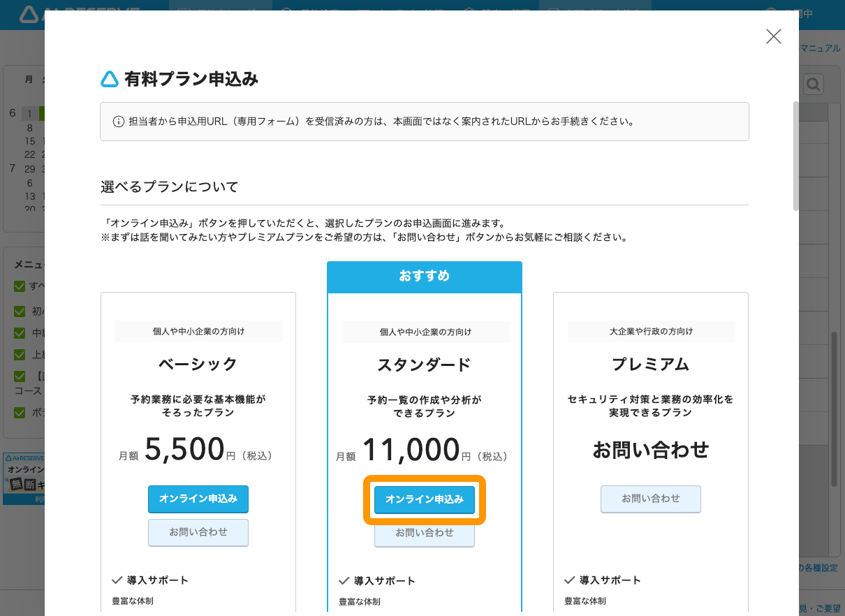Click the 11,000 monthly price text
845x616 pixels.
pyautogui.click(x=411, y=450)
